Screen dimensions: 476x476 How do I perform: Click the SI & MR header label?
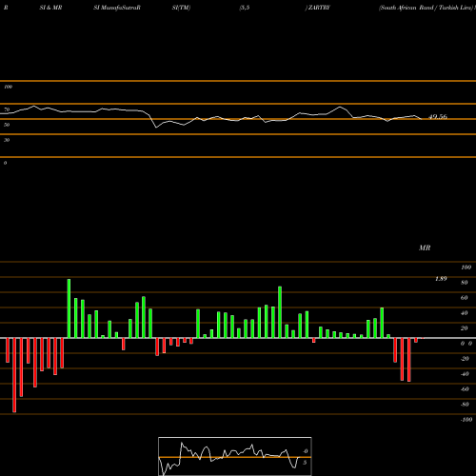point(50,8)
